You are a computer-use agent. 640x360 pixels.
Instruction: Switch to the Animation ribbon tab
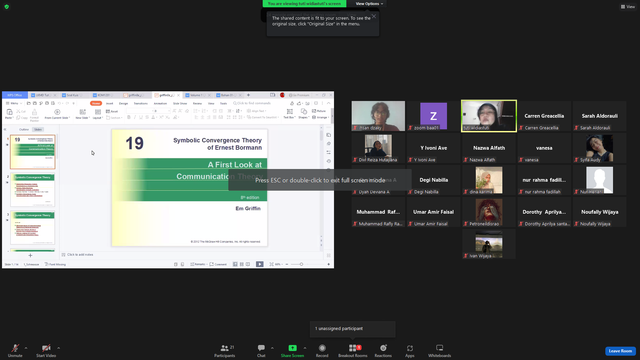click(x=160, y=103)
